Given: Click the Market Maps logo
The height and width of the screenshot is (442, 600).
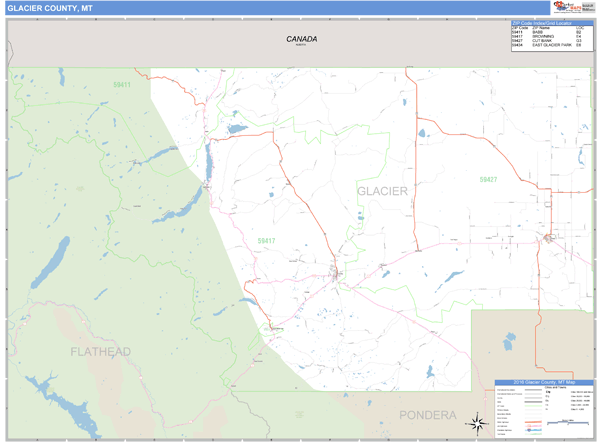Looking at the screenshot, I should click(572, 7).
